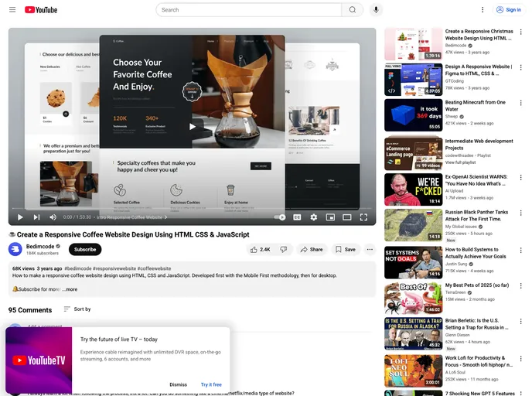Open the player settings gear
The height and width of the screenshot is (396, 532).
point(313,217)
